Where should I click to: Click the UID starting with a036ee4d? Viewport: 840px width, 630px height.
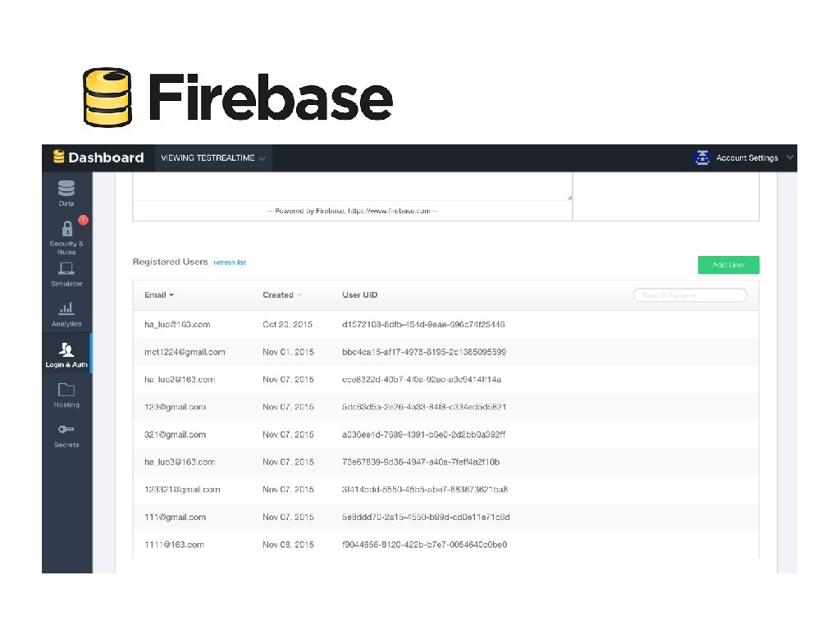[424, 435]
